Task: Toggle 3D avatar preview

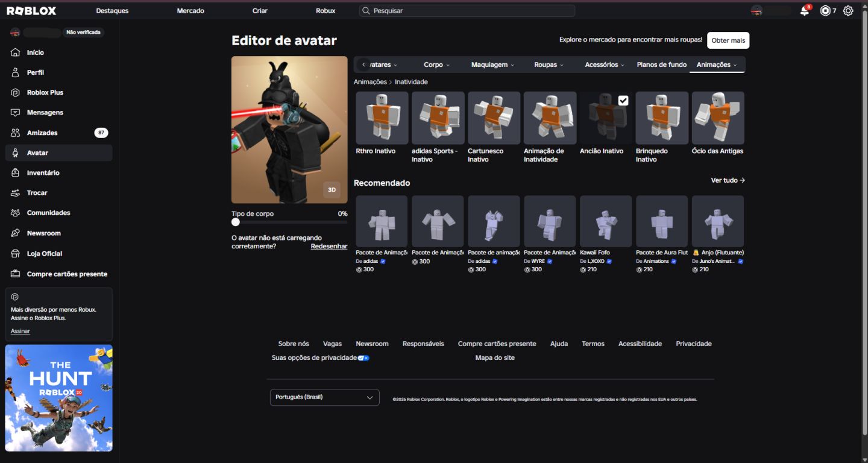Action: (x=332, y=190)
